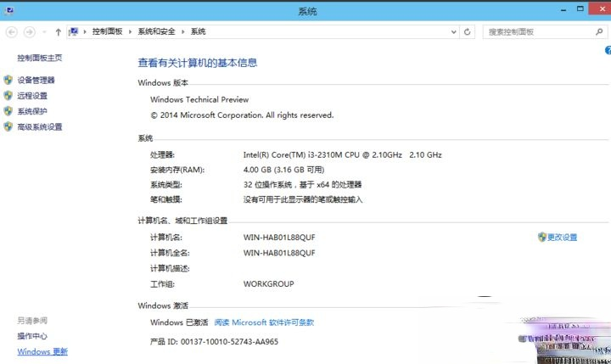Open 系统和安全 breadcrumb in address bar
611x364 pixels.
tap(156, 31)
